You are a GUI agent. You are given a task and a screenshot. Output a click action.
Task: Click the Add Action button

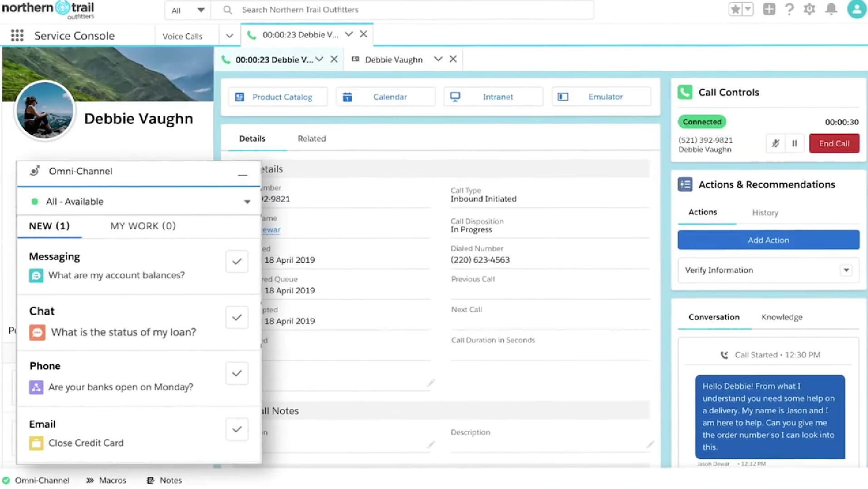coord(768,240)
